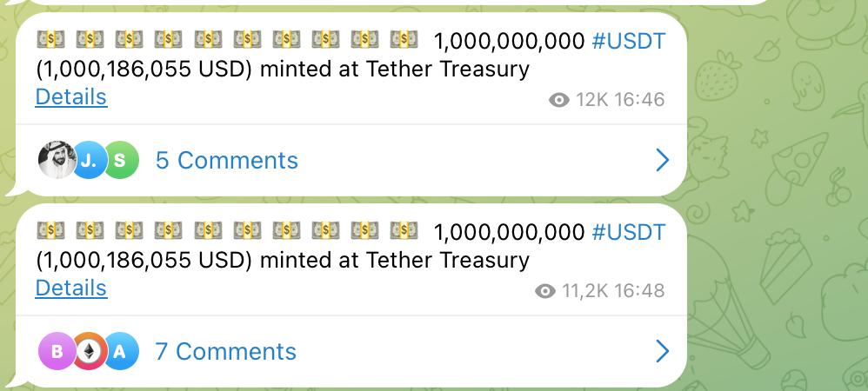The image size is (868, 391).
Task: Tap blue 'A' commenter avatar
Action: tap(120, 351)
